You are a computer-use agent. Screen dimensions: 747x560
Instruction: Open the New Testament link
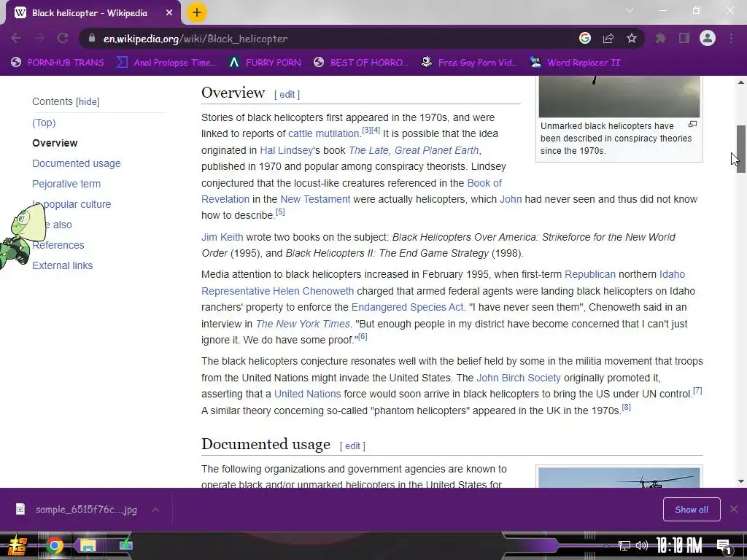pos(315,199)
